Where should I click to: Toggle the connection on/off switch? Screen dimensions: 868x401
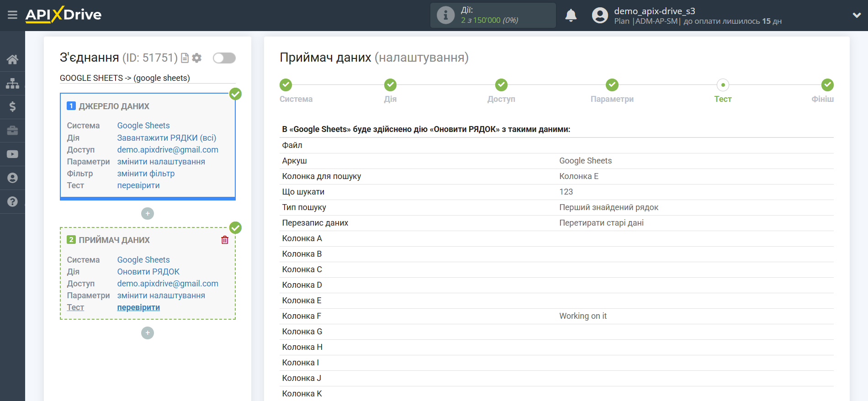(x=224, y=58)
